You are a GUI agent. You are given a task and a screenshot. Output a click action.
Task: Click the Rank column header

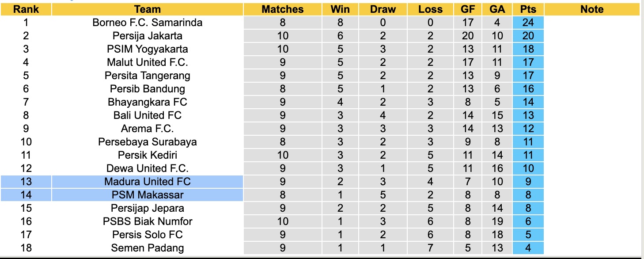point(26,9)
